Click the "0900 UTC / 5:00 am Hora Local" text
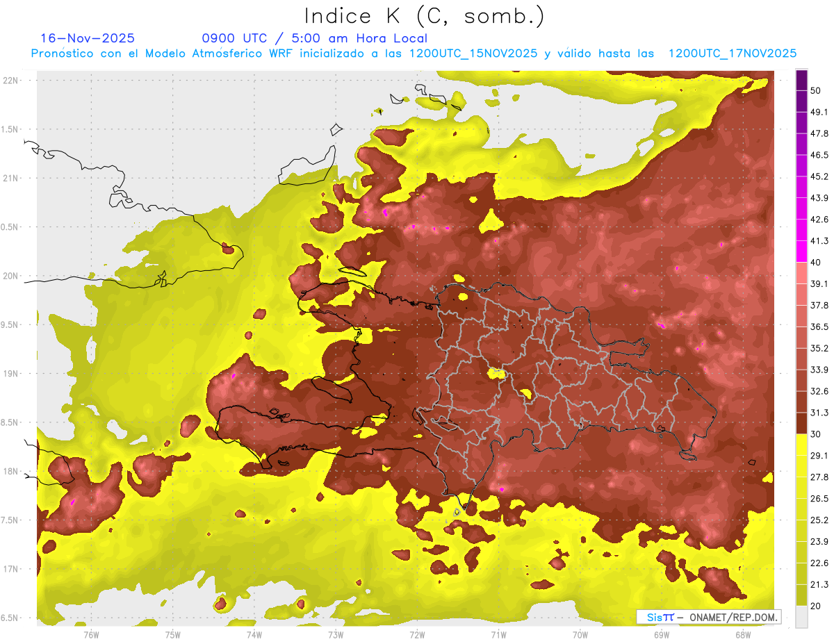Image resolution: width=834 pixels, height=644 pixels. [314, 38]
